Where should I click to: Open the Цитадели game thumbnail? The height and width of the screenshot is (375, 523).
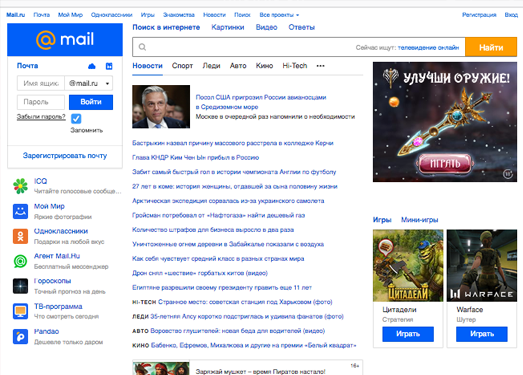tap(408, 266)
